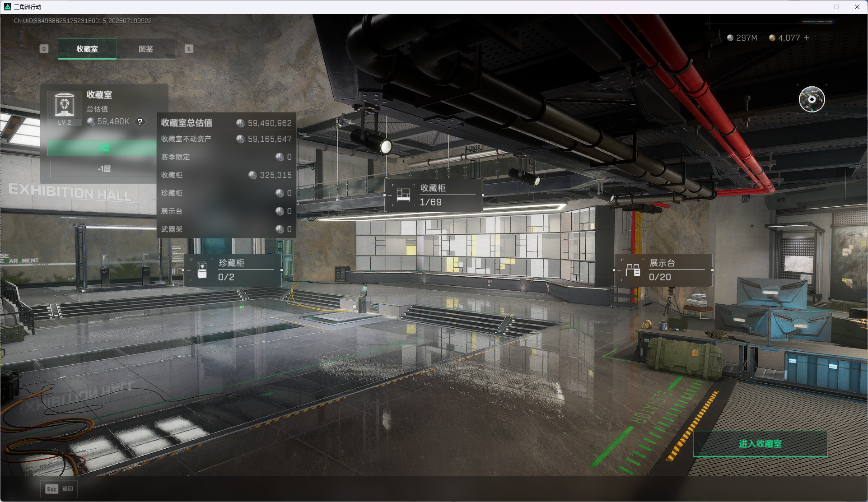Click the 进入收藏室 button
The width and height of the screenshot is (868, 502).
pyautogui.click(x=760, y=444)
